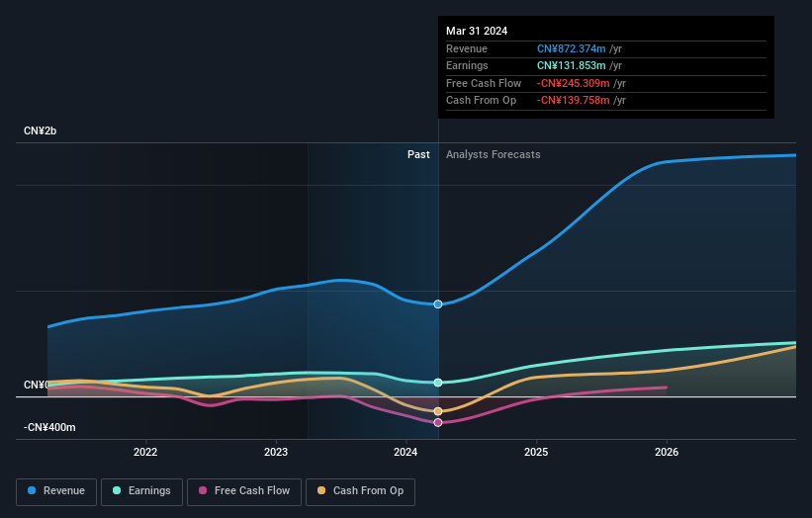Select the Cash From Op marker at Mar 2024
This screenshot has height=518, width=812.
tap(438, 411)
